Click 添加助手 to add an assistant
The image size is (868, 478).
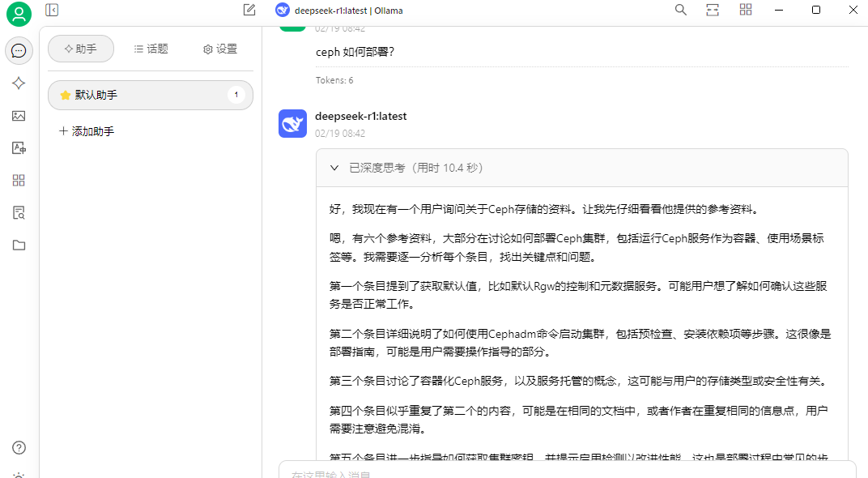tap(87, 131)
